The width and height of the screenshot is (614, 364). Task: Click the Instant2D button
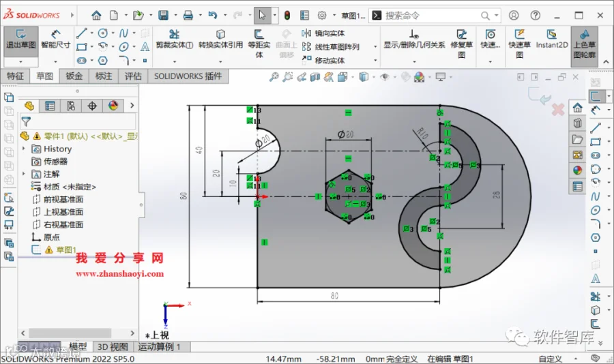pos(552,39)
